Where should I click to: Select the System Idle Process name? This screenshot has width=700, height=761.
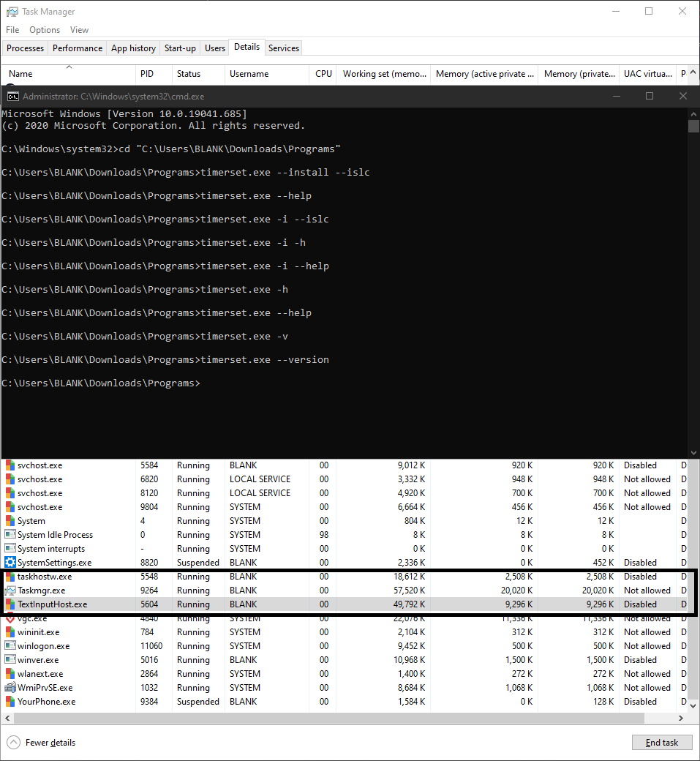click(56, 535)
